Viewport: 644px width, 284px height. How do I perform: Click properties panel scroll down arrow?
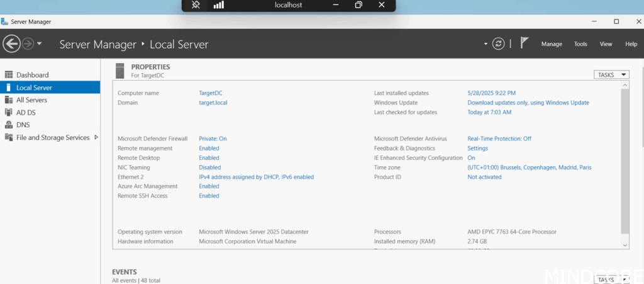pyautogui.click(x=625, y=245)
